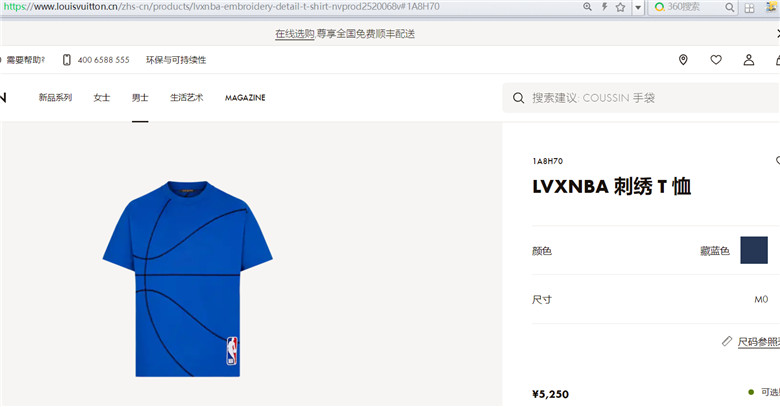Viewport: 780px width, 407px height.
Task: Open the 男士 menu
Action: (140, 98)
